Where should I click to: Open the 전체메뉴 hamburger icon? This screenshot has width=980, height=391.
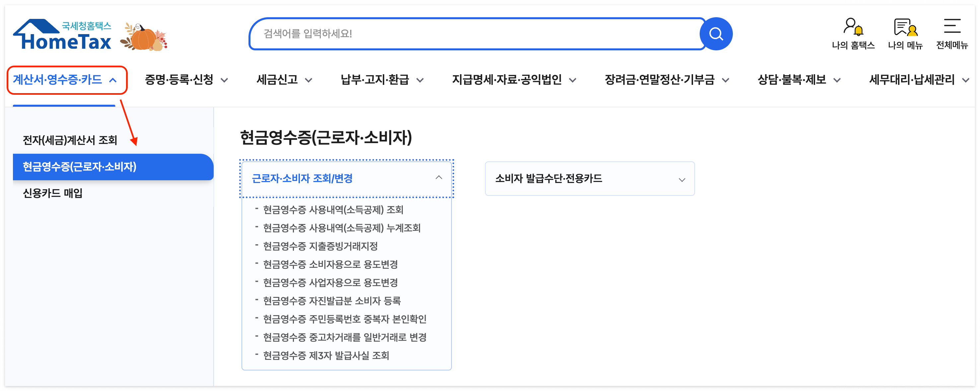952,27
